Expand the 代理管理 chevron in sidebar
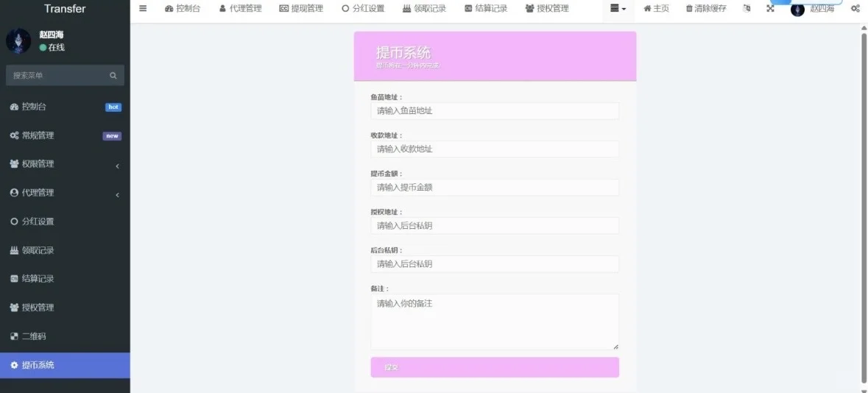This screenshot has height=393, width=868. [117, 194]
